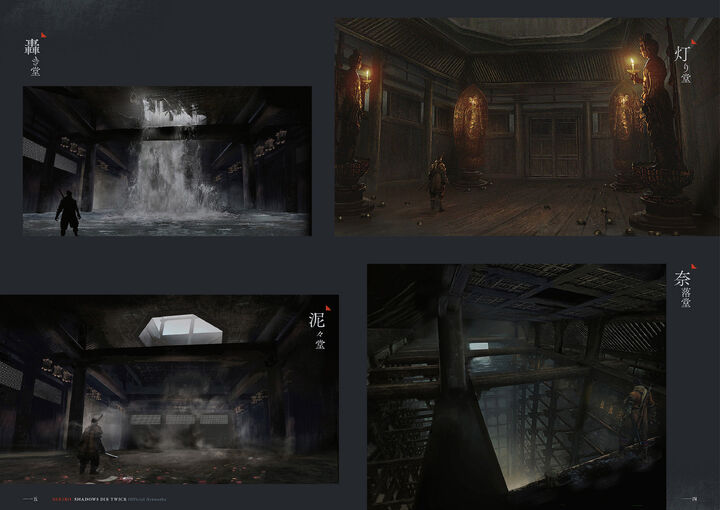Click the title 灯り堂
720x510 pixels.
click(682, 64)
